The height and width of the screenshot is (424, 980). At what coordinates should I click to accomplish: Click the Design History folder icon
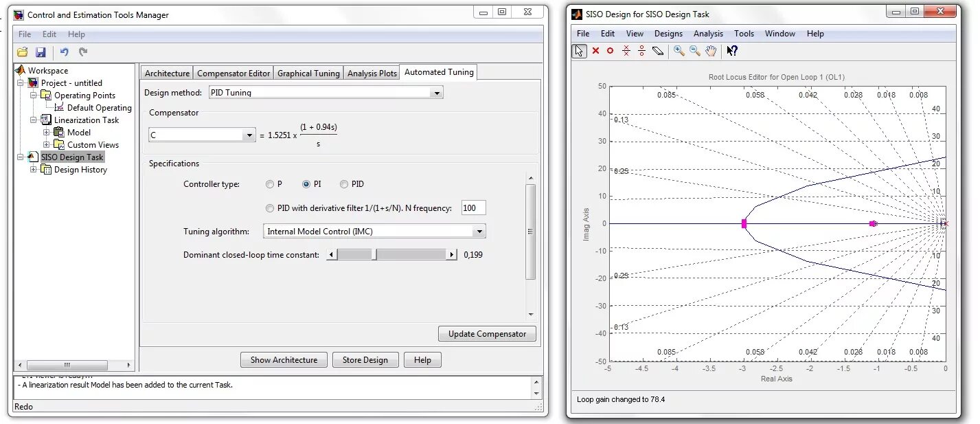tap(46, 169)
